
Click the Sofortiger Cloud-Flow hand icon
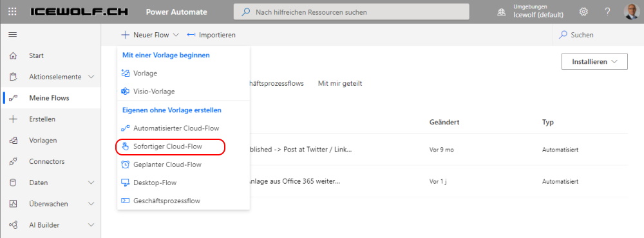pyautogui.click(x=126, y=146)
